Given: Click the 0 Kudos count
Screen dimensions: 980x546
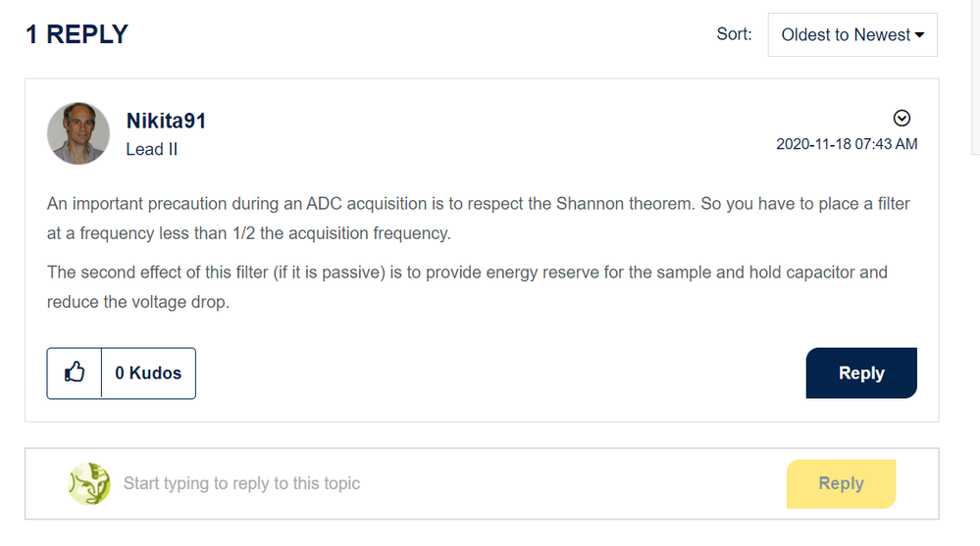Looking at the screenshot, I should point(148,373).
